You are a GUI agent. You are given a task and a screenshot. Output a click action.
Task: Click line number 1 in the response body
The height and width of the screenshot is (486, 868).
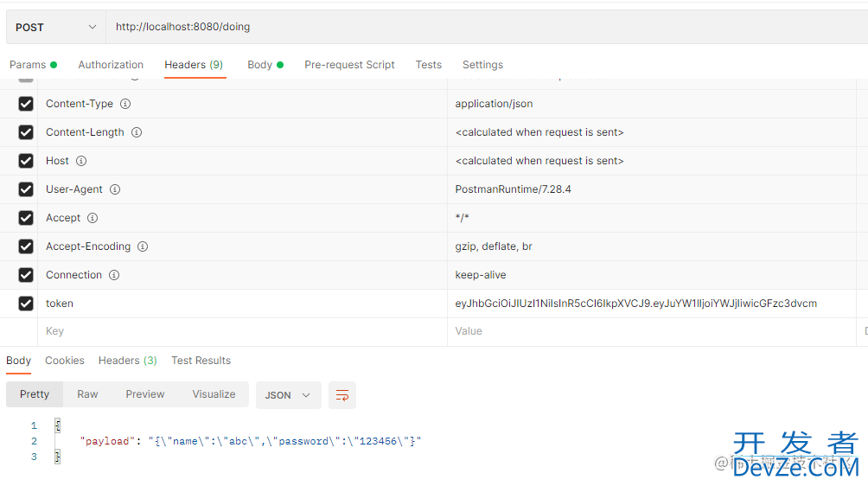coord(34,425)
